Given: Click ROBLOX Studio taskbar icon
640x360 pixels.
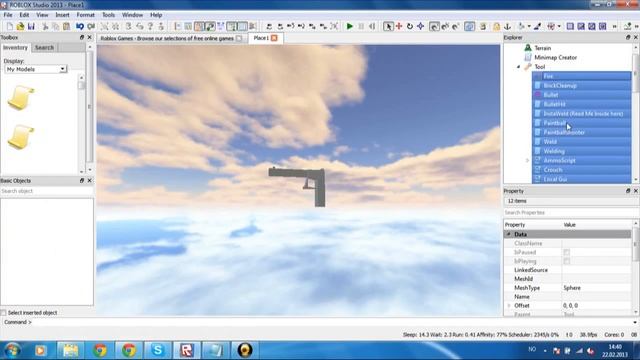Looking at the screenshot, I should click(x=187, y=350).
